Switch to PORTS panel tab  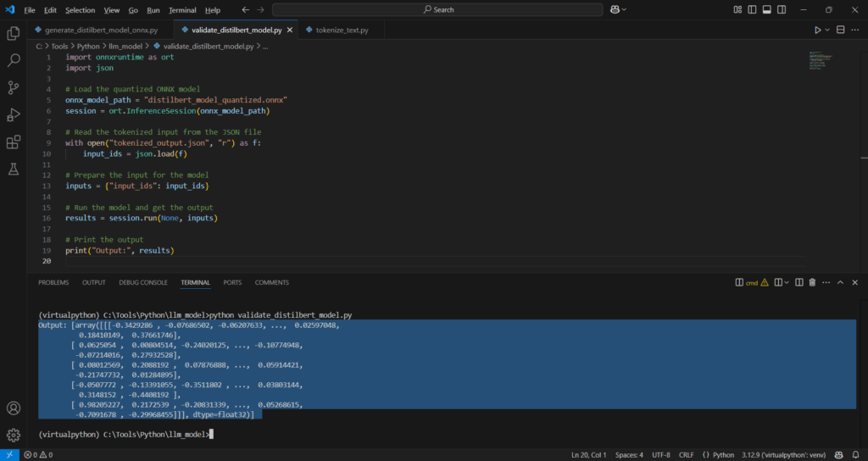click(x=232, y=282)
